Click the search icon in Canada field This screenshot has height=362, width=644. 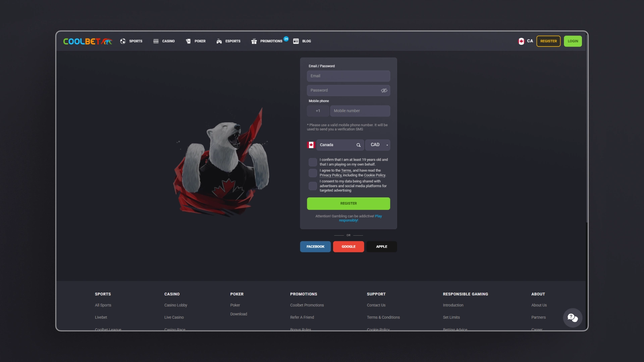pyautogui.click(x=359, y=145)
